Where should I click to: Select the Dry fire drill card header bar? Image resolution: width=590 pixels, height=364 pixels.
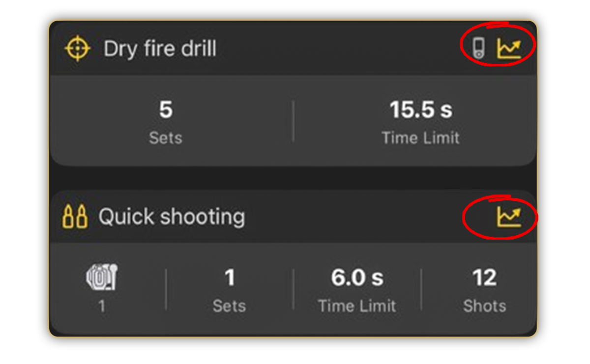[x=293, y=49]
